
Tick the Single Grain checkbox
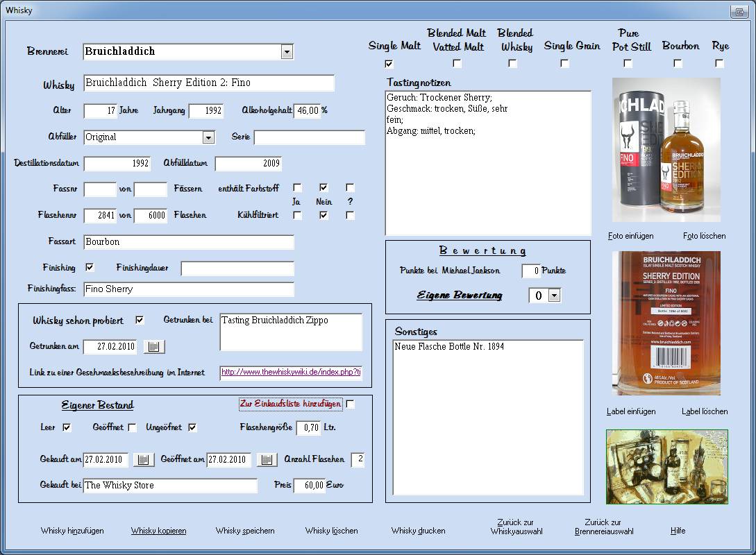click(x=564, y=63)
